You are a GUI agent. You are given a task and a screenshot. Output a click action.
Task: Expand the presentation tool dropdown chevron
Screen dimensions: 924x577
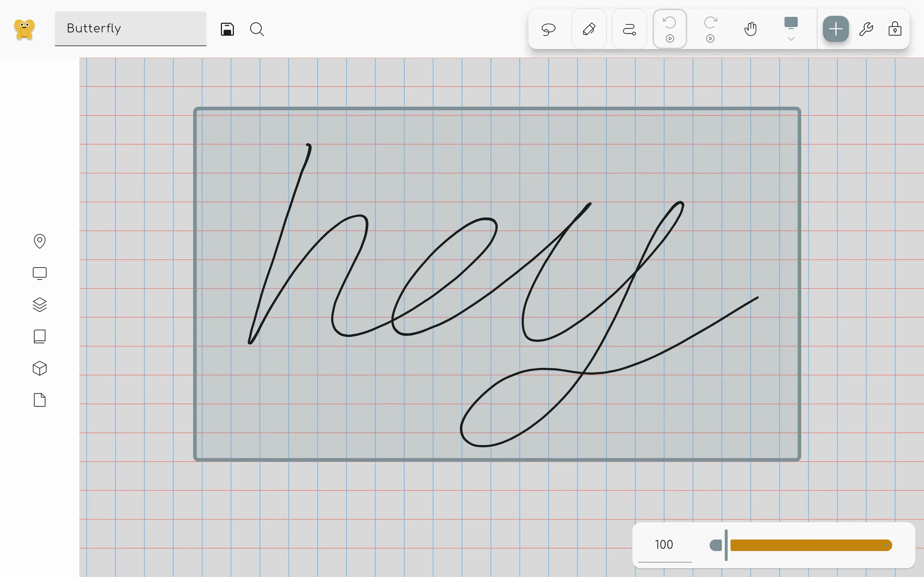click(791, 39)
